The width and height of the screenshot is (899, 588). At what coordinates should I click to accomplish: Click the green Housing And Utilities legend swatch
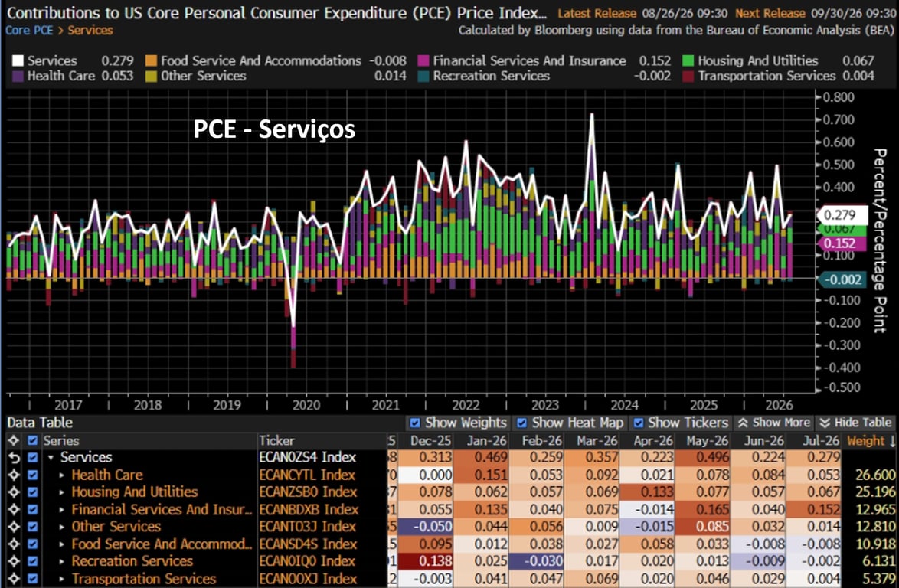click(x=688, y=60)
